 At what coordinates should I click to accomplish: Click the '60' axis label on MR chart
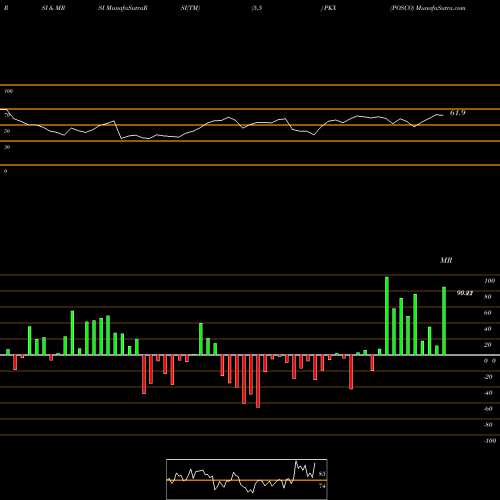487,313
